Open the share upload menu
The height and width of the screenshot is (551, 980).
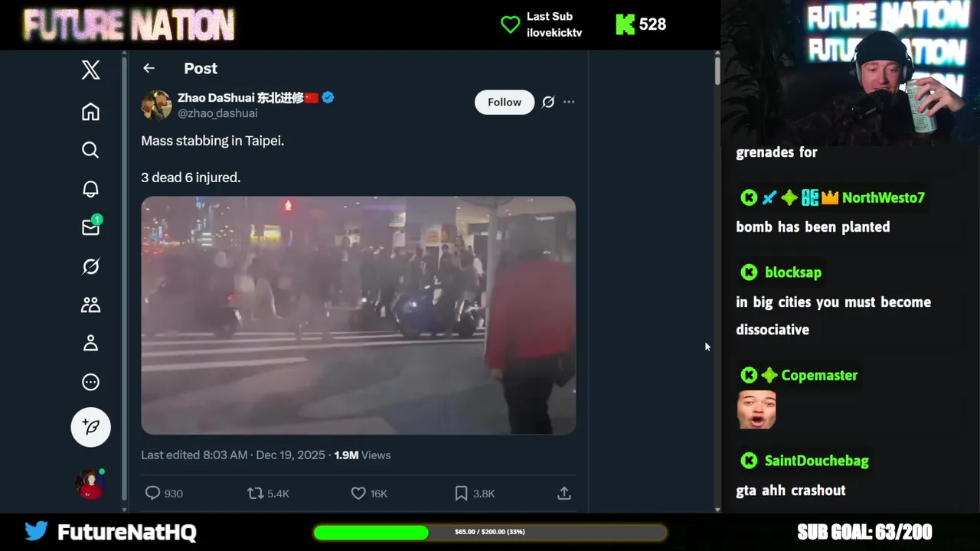(564, 494)
